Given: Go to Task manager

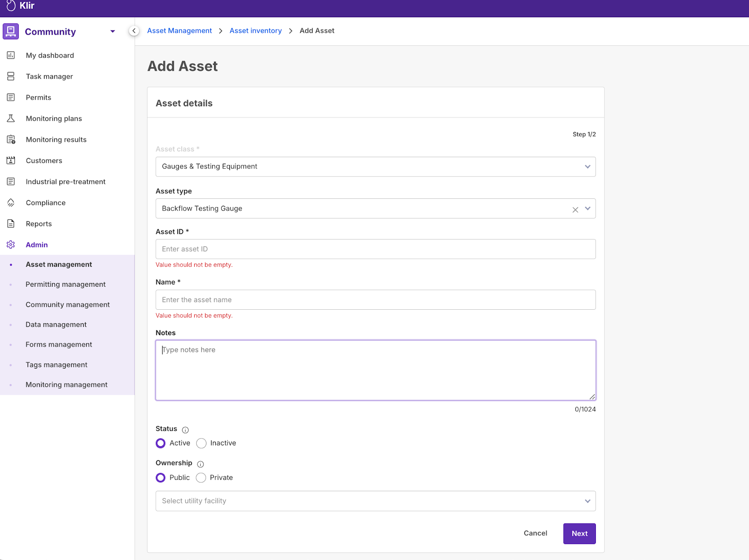Looking at the screenshot, I should tap(49, 76).
